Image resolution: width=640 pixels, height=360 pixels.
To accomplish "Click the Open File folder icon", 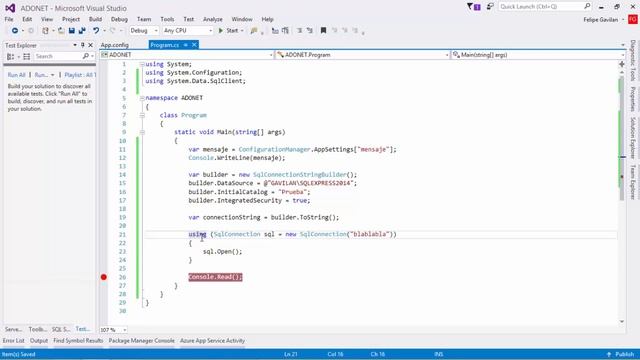I will tap(61, 31).
